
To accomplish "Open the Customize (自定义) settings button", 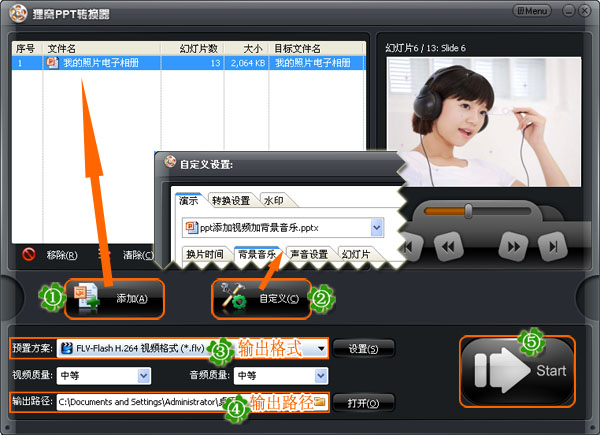I will pos(261,299).
